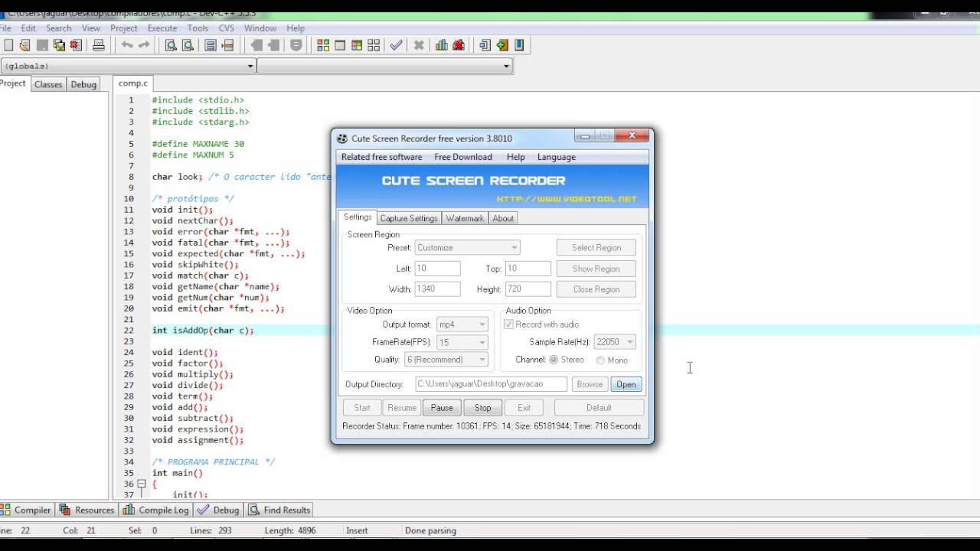
Task: Collapse the main function fold marker
Action: [x=141, y=484]
